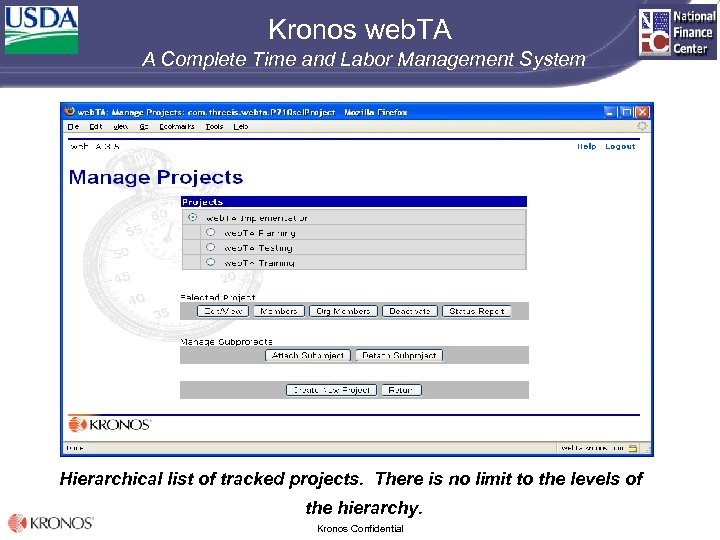Click the Firefox icon in the title bar

pos(70,112)
